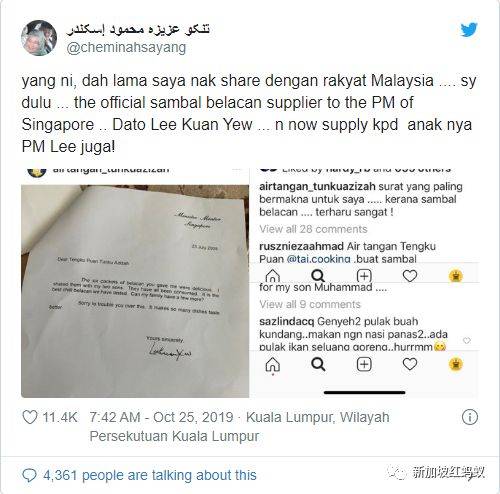The width and height of the screenshot is (500, 494).
Task: Tap the lower Instagram home icon
Action: pyautogui.click(x=273, y=365)
